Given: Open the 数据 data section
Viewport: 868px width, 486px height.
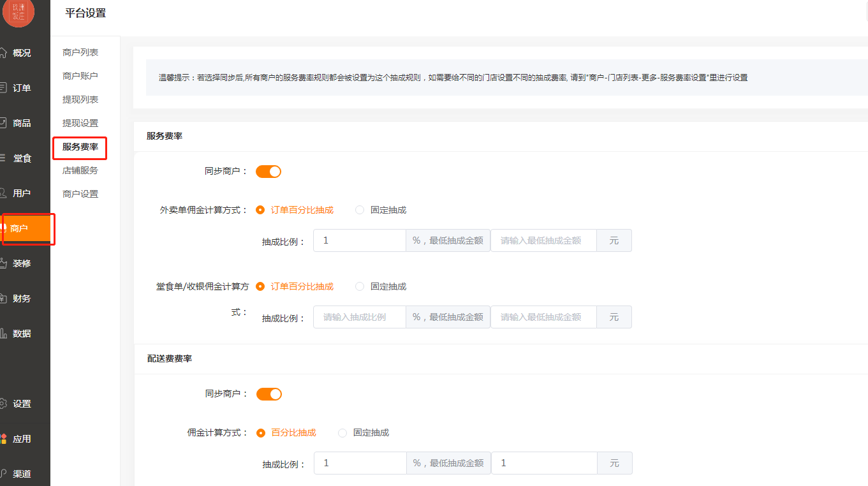Looking at the screenshot, I should 22,334.
